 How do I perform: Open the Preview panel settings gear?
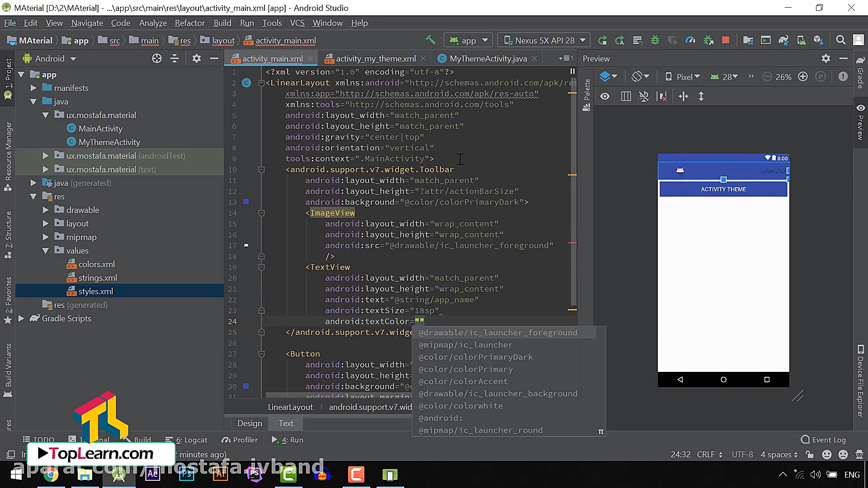[x=826, y=58]
